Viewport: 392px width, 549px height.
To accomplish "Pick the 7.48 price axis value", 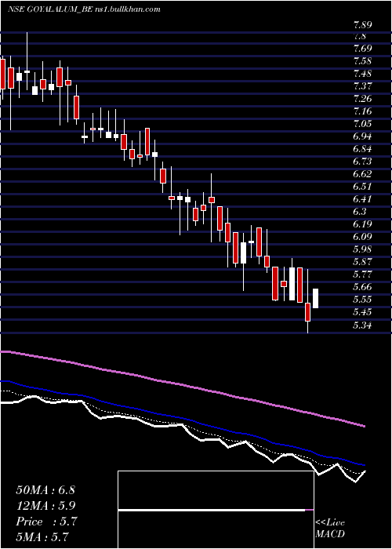I will coord(362,74).
